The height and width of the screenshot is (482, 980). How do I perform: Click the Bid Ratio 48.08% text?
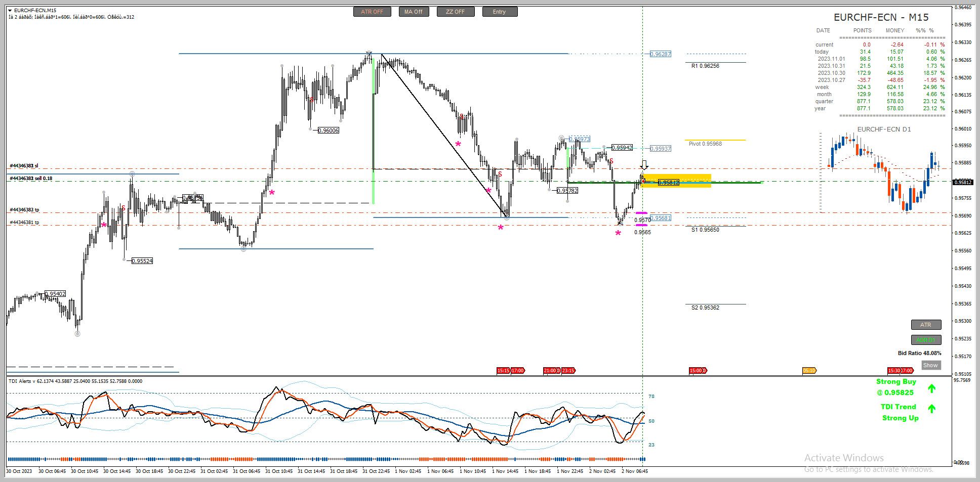point(920,353)
